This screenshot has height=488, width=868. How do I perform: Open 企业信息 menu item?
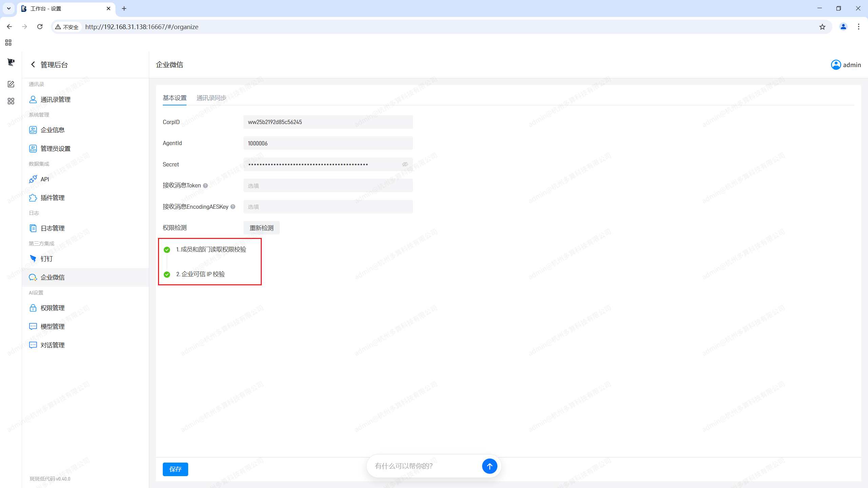[x=85, y=130]
